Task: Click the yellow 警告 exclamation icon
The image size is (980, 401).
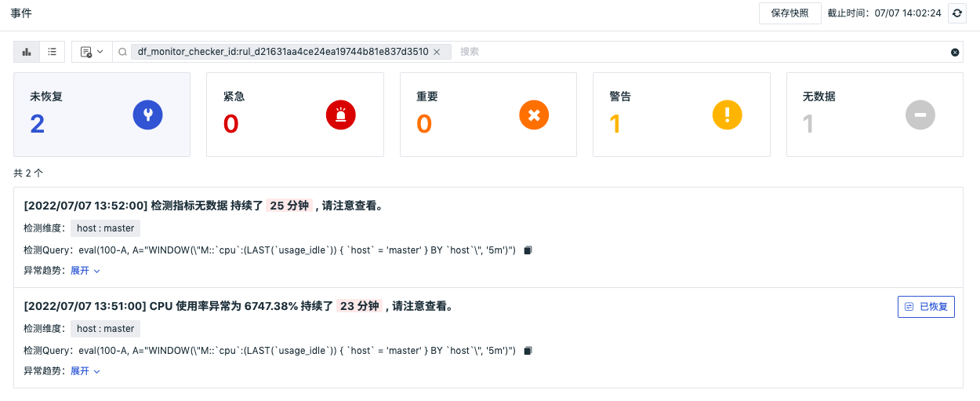Action: point(727,115)
